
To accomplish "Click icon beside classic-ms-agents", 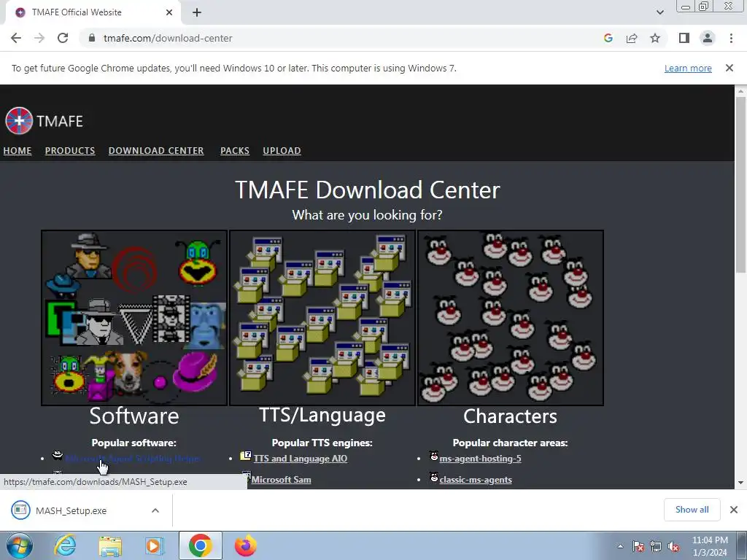I will (433, 477).
